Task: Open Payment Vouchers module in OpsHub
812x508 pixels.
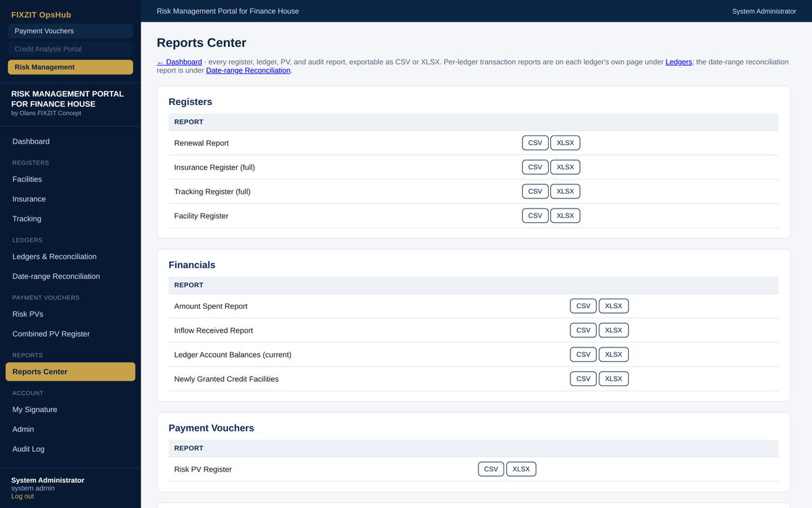Action: (x=70, y=31)
